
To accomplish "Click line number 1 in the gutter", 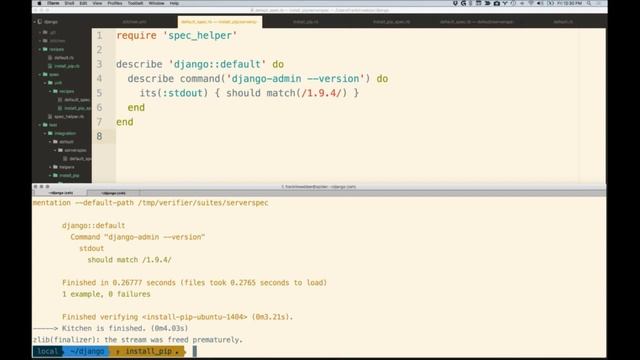I will 100,36.
